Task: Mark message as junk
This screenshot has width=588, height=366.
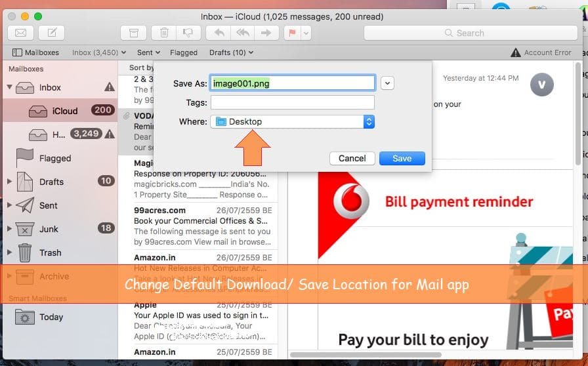Action: [x=188, y=33]
